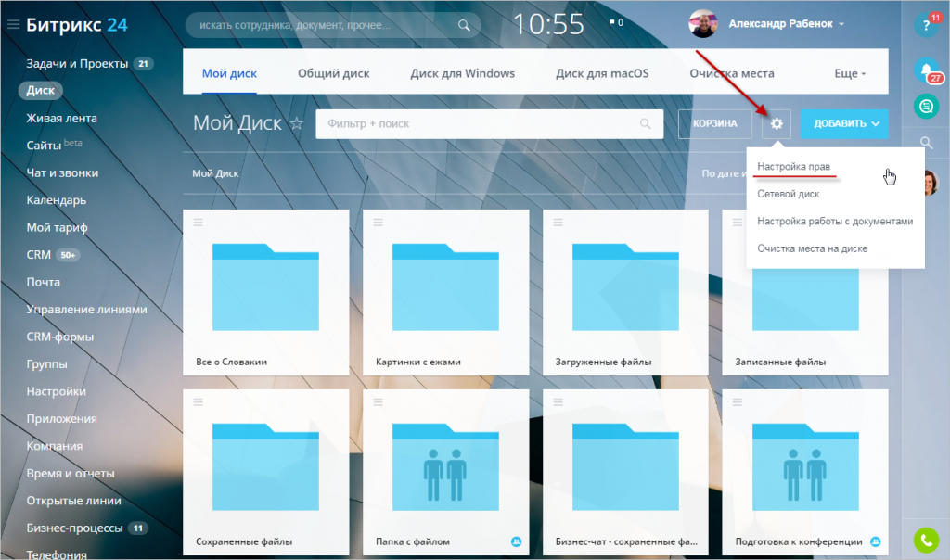
Task: Switch to the Мой диск tab
Action: pos(229,73)
